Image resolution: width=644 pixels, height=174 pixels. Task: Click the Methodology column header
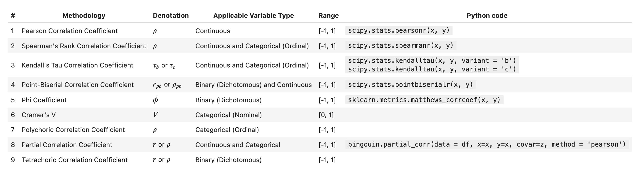click(x=84, y=16)
